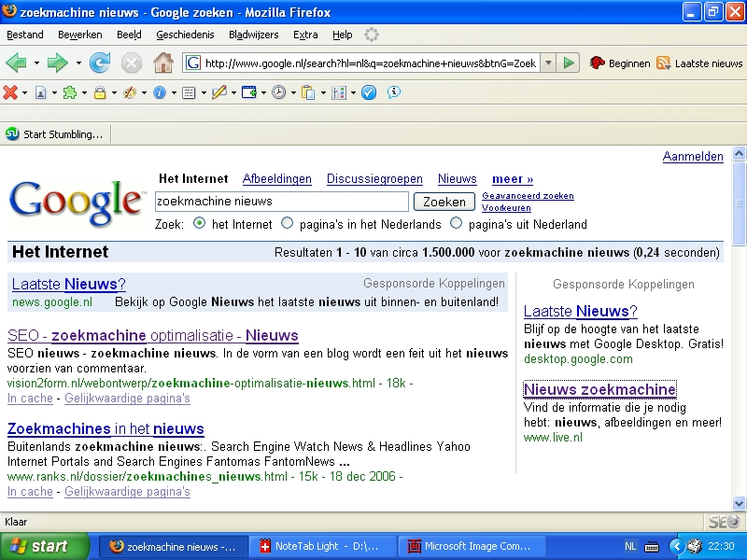Open the forward button history dropdown arrow

pos(78,63)
